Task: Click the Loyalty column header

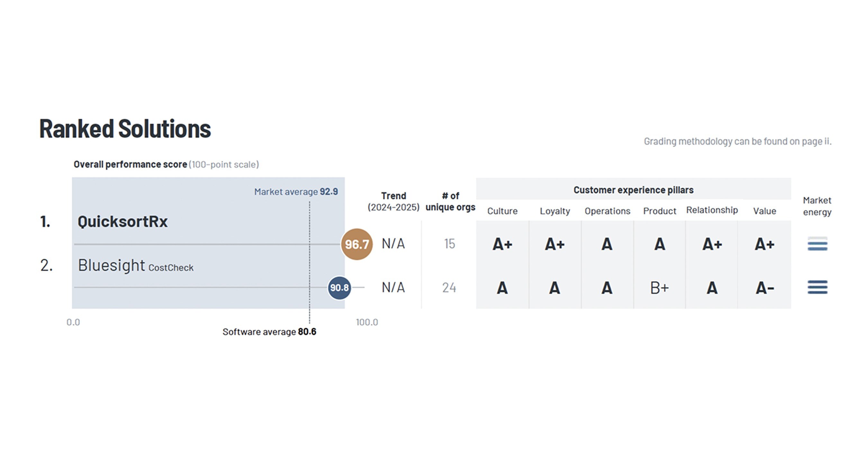Action: click(x=555, y=211)
